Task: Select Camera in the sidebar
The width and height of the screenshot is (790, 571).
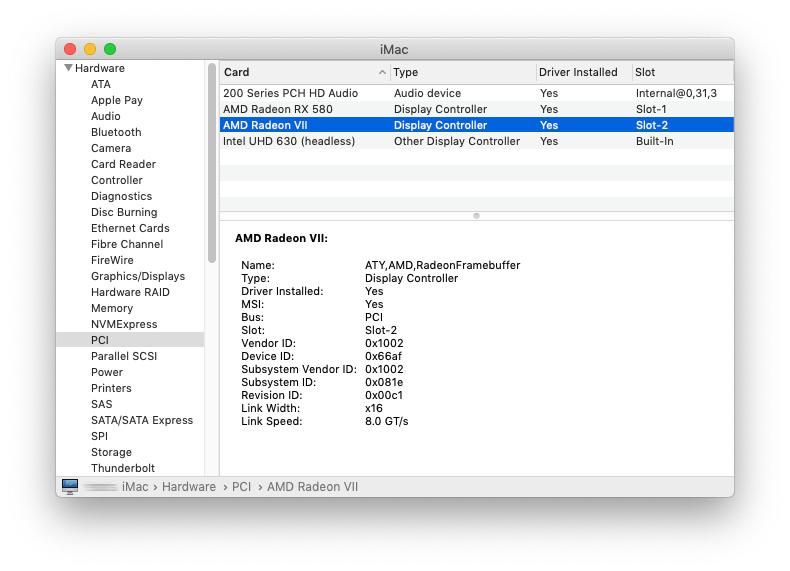Action: pos(111,148)
